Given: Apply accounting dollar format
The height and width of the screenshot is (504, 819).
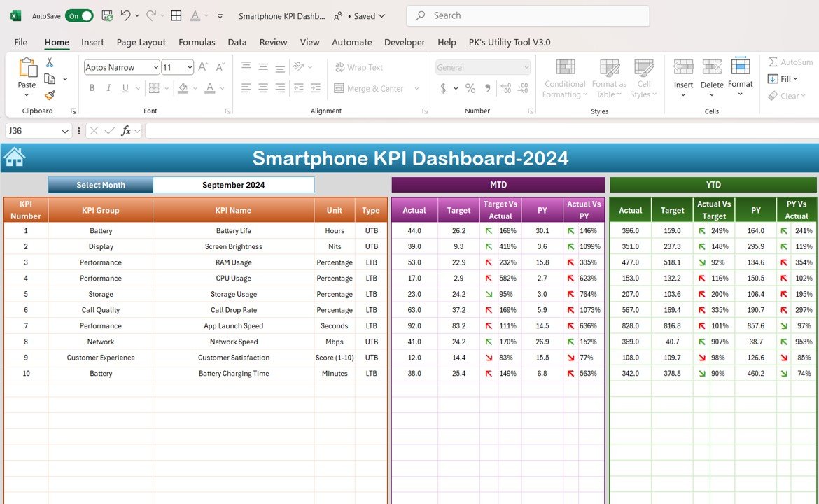Looking at the screenshot, I should tap(443, 88).
